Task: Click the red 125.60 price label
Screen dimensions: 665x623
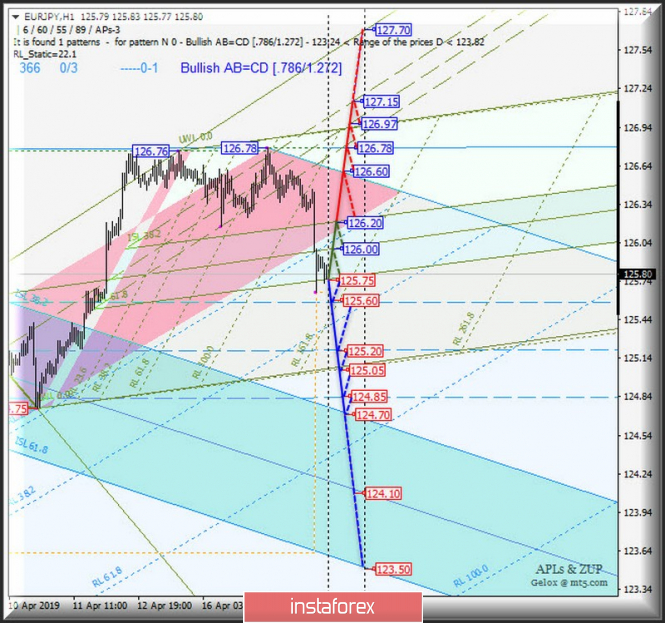Action: pyautogui.click(x=361, y=301)
